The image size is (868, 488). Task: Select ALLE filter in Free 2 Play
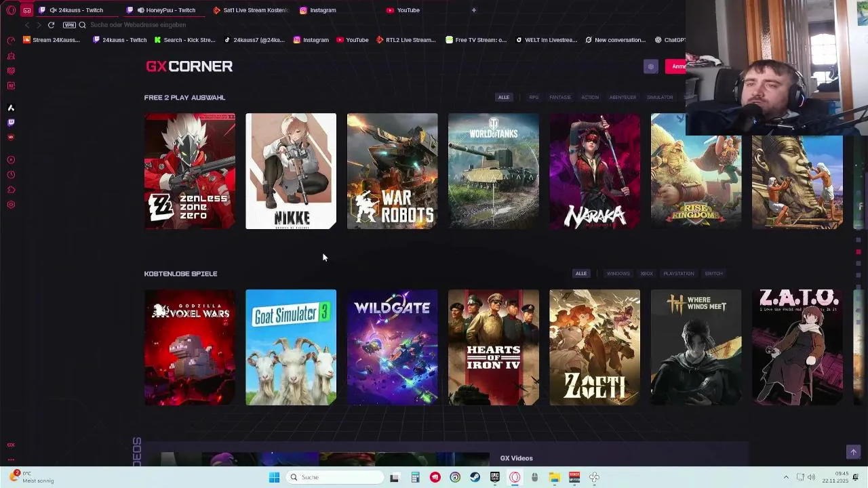pos(504,98)
